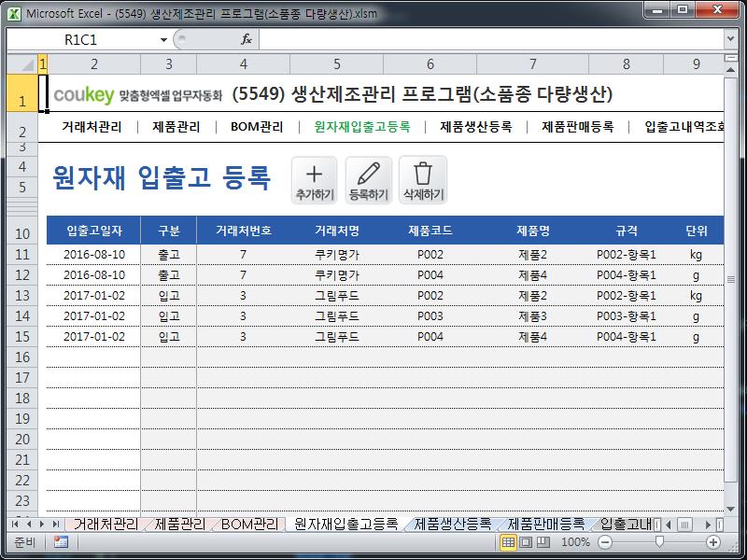Click 출고 cell in row 12
Viewport: 747px width, 560px height.
click(x=169, y=275)
